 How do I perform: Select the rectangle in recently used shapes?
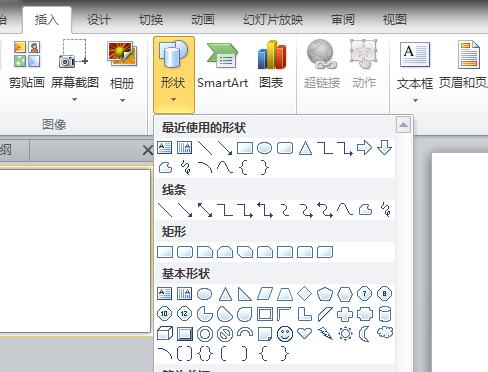(x=245, y=148)
